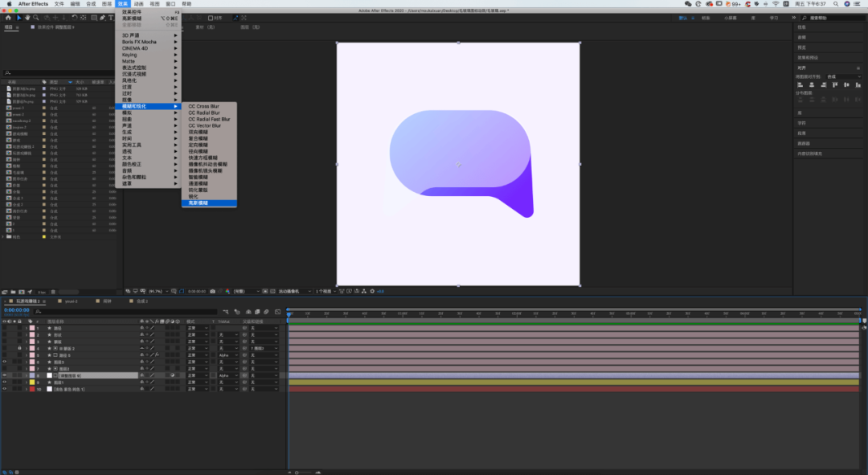Select the Zoom magnifier tool
Image resolution: width=868 pixels, height=475 pixels.
pos(36,18)
